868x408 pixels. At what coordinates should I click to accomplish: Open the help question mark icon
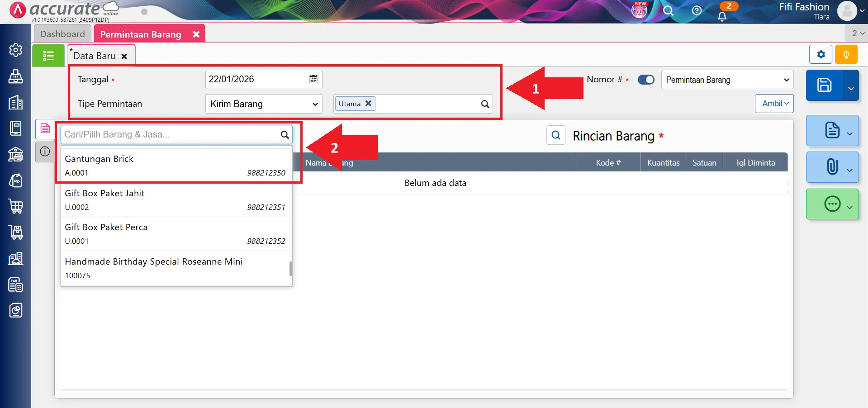[x=697, y=10]
